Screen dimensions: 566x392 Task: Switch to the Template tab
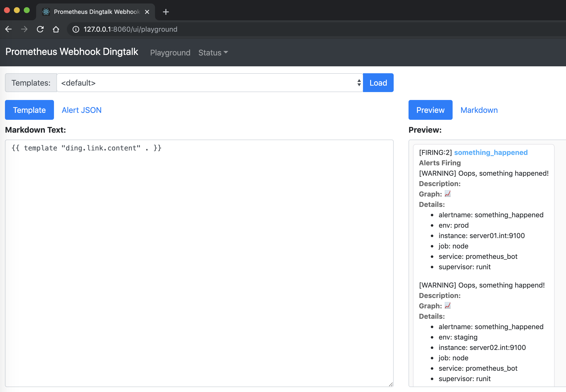coord(29,110)
